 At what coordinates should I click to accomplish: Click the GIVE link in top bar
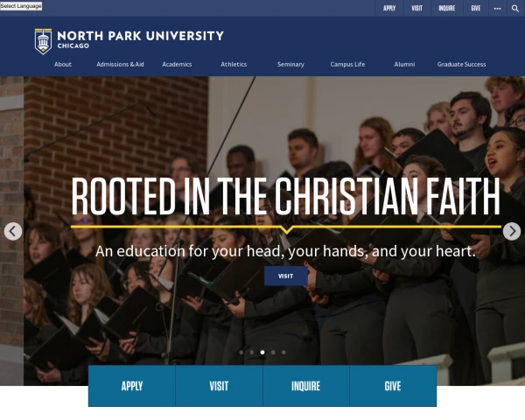[476, 9]
